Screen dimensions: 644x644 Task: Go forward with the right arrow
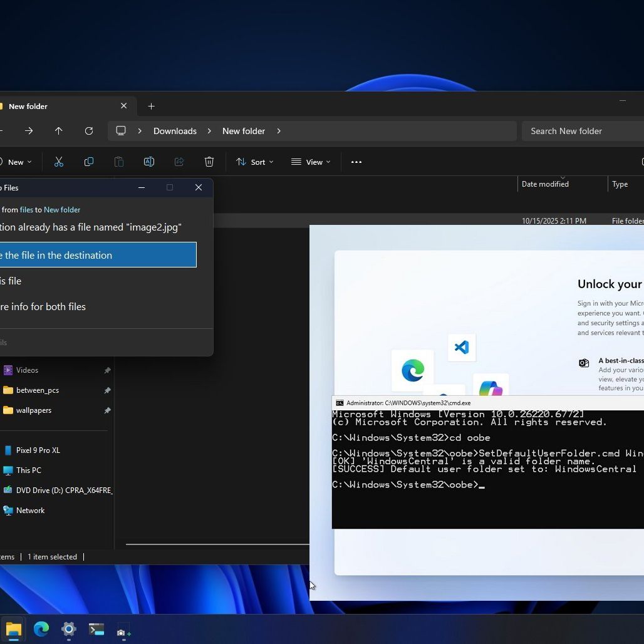tap(29, 131)
